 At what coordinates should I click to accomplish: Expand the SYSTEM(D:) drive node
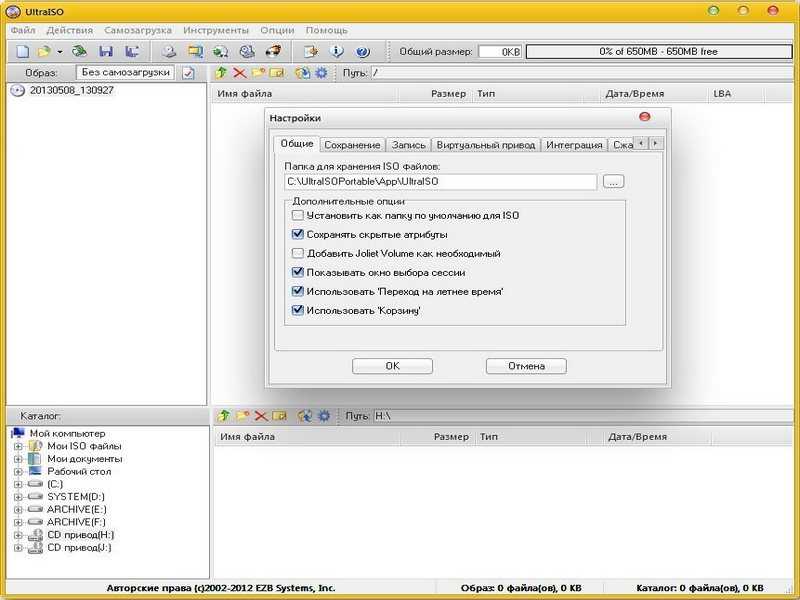(18, 497)
